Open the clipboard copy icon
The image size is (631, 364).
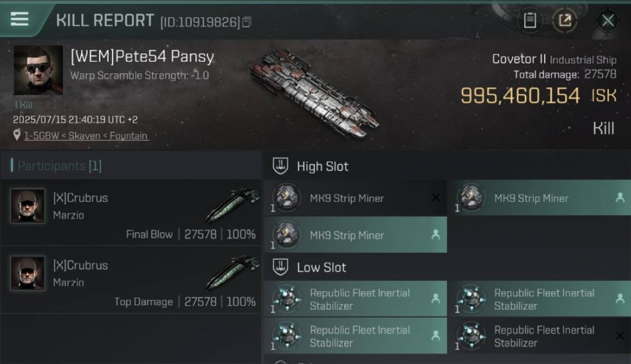pos(530,20)
